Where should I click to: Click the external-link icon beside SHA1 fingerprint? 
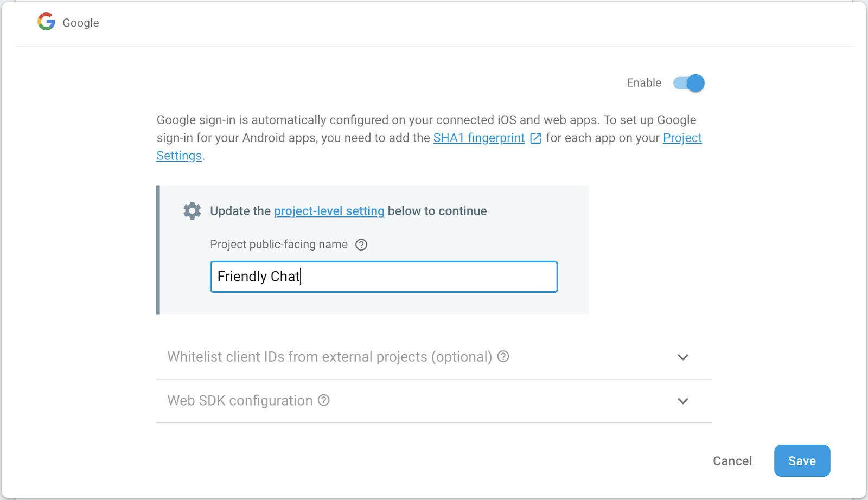[x=535, y=138]
